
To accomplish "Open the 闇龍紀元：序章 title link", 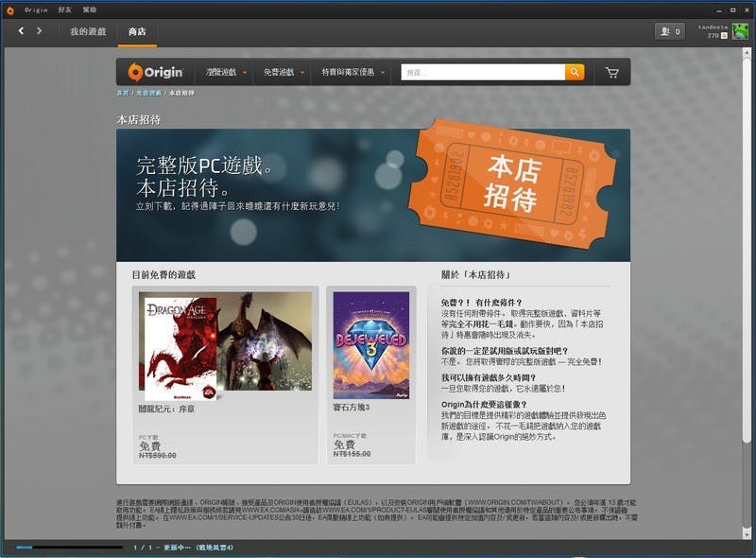I will 166,409.
